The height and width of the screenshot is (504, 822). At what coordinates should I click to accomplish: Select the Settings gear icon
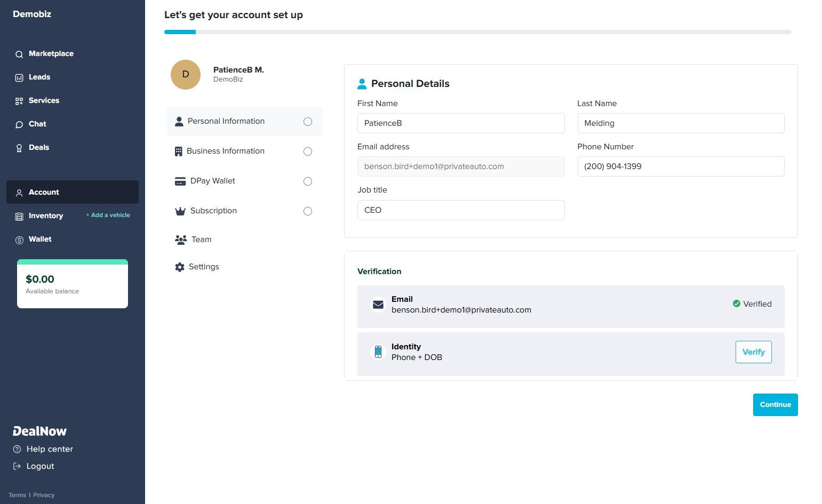click(x=179, y=267)
